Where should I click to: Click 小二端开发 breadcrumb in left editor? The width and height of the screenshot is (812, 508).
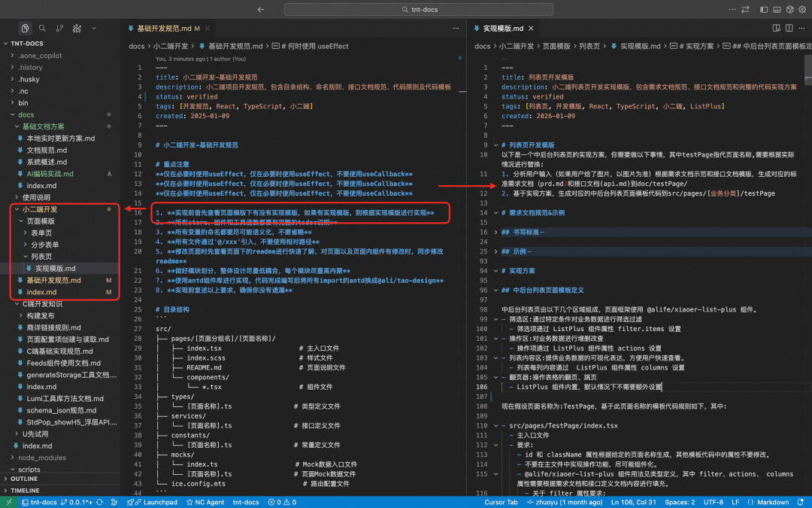click(171, 46)
